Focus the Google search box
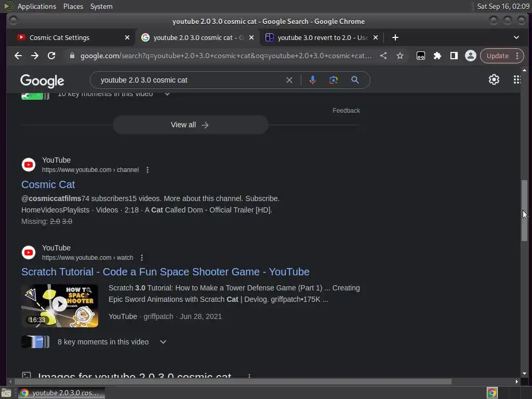532x399 pixels. click(190, 80)
